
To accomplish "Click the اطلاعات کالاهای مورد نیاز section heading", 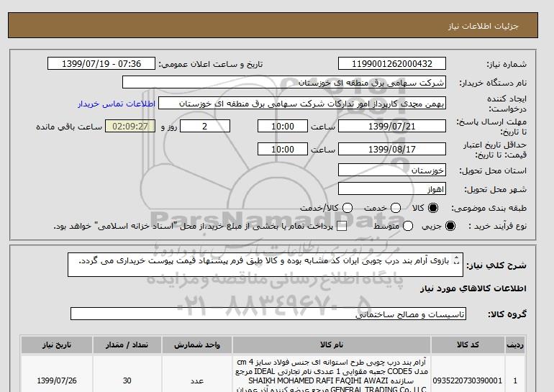I will point(473,288).
